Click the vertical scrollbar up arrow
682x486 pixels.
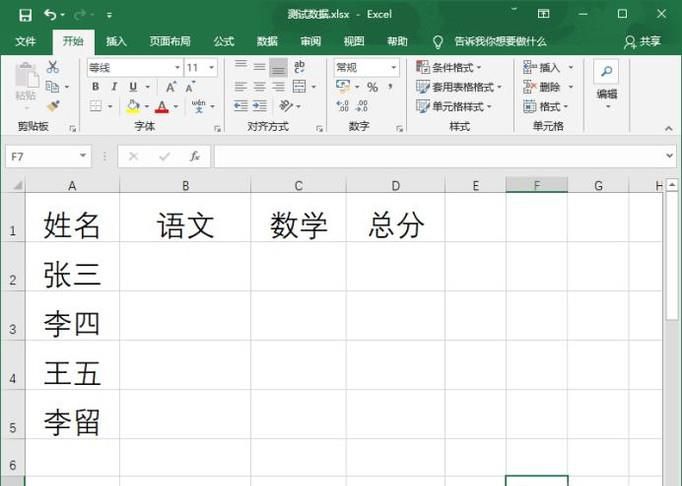(x=672, y=185)
